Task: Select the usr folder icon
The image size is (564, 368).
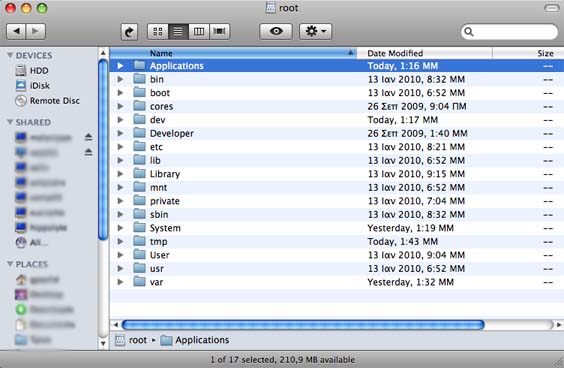Action: 139,268
